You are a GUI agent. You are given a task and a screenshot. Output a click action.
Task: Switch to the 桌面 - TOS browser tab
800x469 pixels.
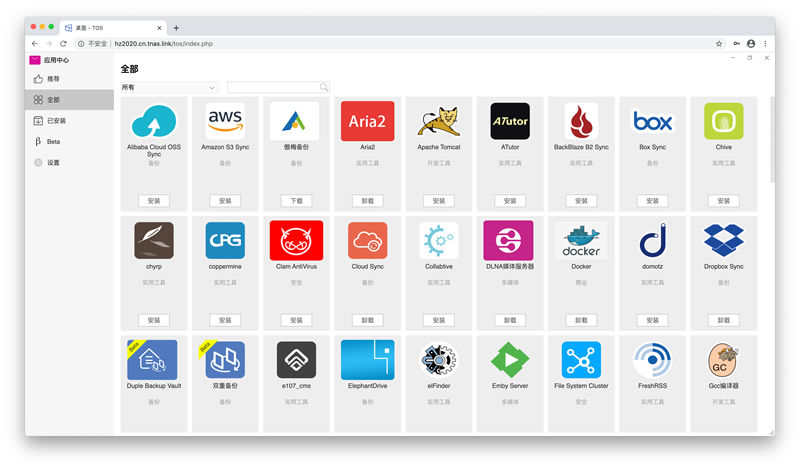(x=113, y=28)
